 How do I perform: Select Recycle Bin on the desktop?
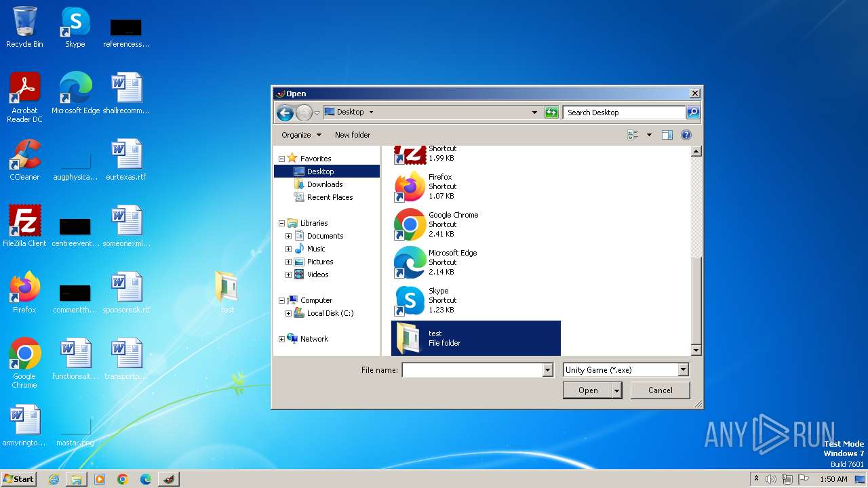coord(24,27)
